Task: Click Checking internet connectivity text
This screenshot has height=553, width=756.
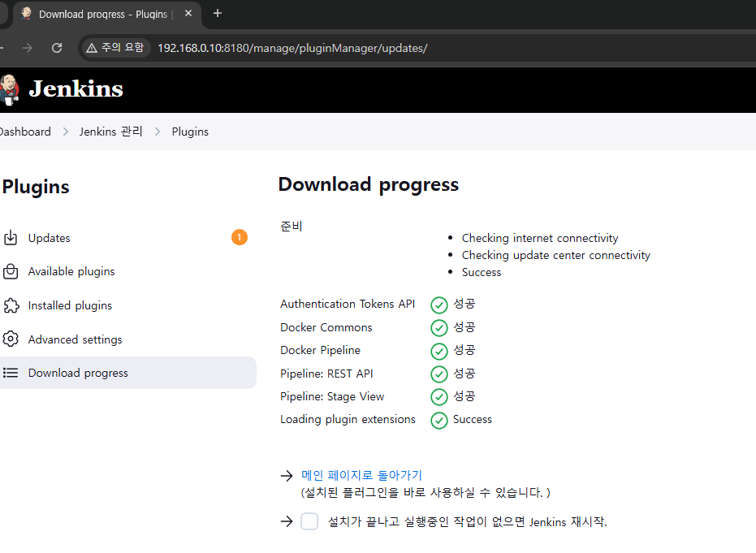Action: point(540,238)
